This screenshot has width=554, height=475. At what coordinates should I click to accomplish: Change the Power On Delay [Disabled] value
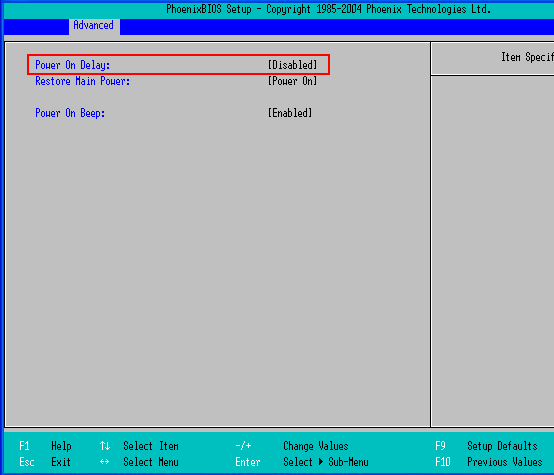(293, 65)
